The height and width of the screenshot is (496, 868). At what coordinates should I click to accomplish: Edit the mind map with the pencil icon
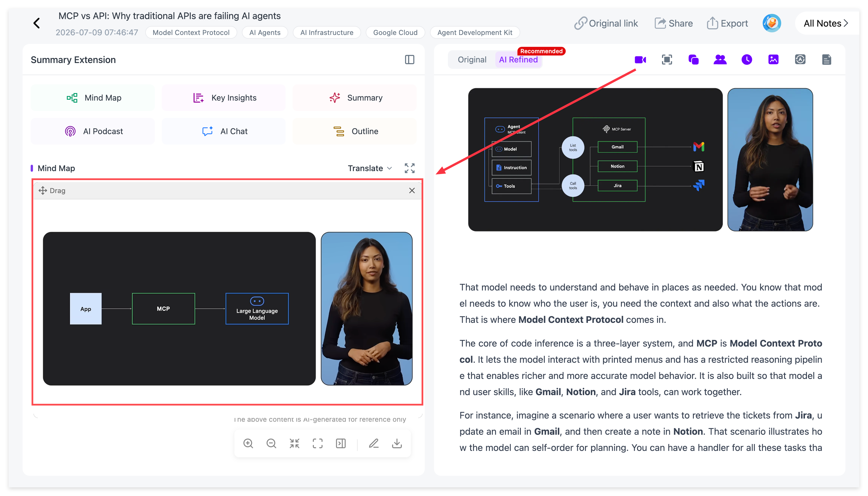coord(374,443)
